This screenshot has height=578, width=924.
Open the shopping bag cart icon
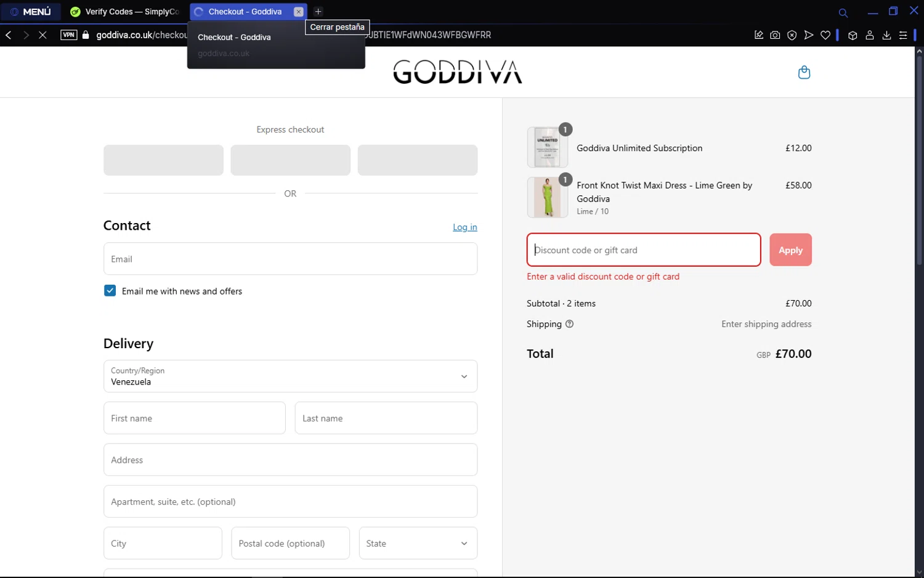pyautogui.click(x=804, y=72)
